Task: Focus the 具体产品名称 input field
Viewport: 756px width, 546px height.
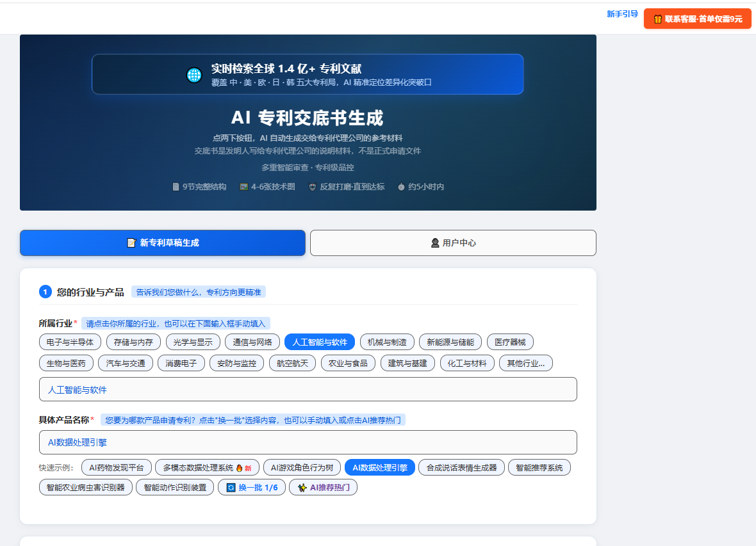Action: click(308, 442)
